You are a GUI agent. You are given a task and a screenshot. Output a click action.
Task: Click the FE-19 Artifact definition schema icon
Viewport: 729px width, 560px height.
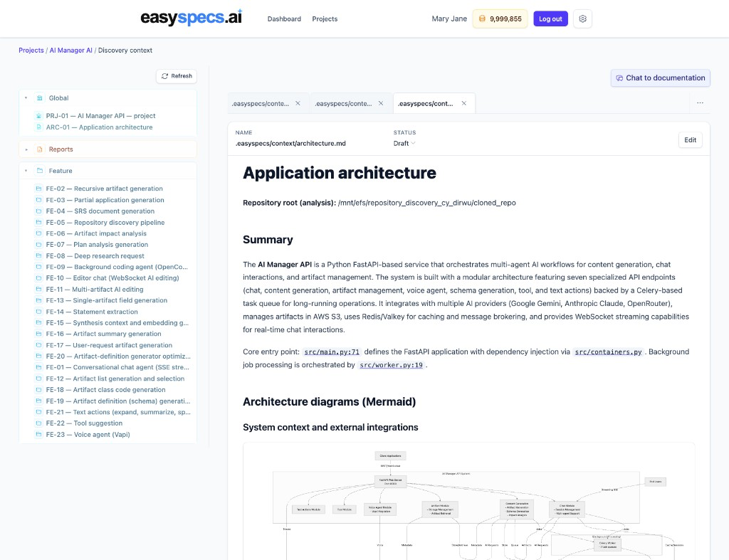(38, 401)
